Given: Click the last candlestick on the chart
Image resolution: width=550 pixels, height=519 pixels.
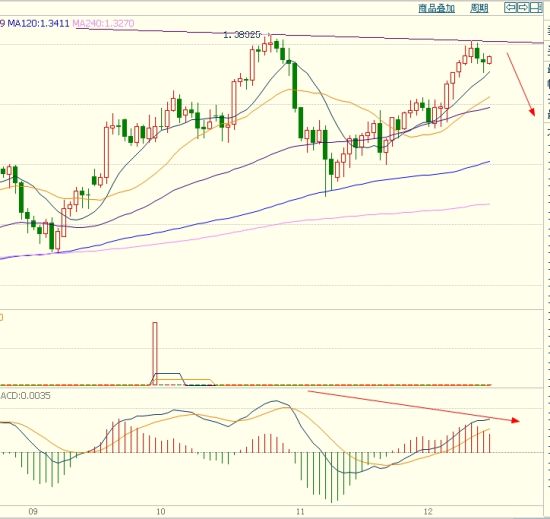Looking at the screenshot, I should [x=489, y=60].
